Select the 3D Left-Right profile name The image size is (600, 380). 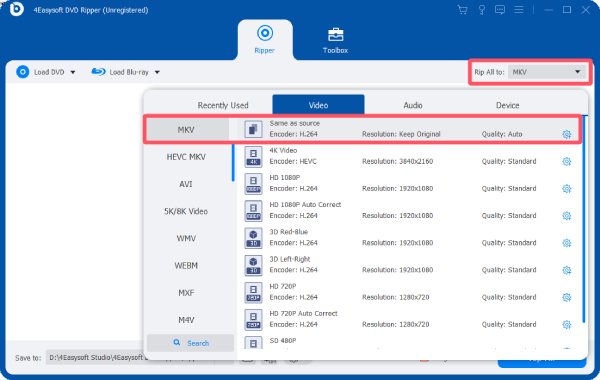[290, 259]
